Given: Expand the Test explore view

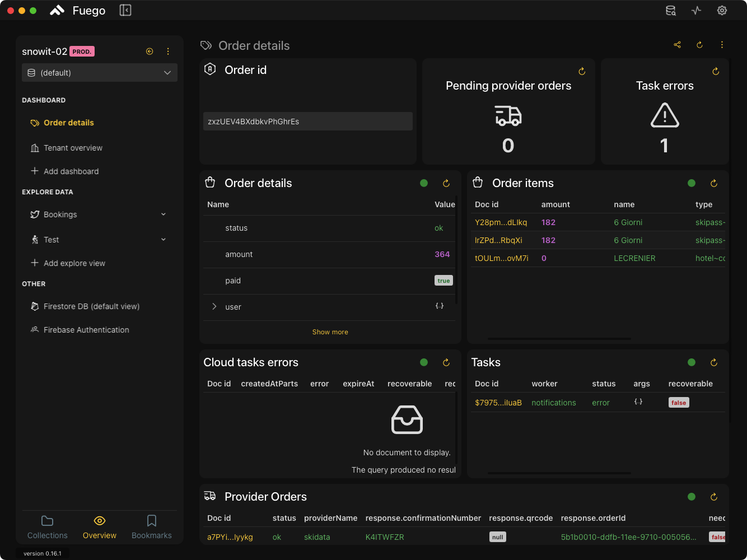Looking at the screenshot, I should pyautogui.click(x=164, y=240).
